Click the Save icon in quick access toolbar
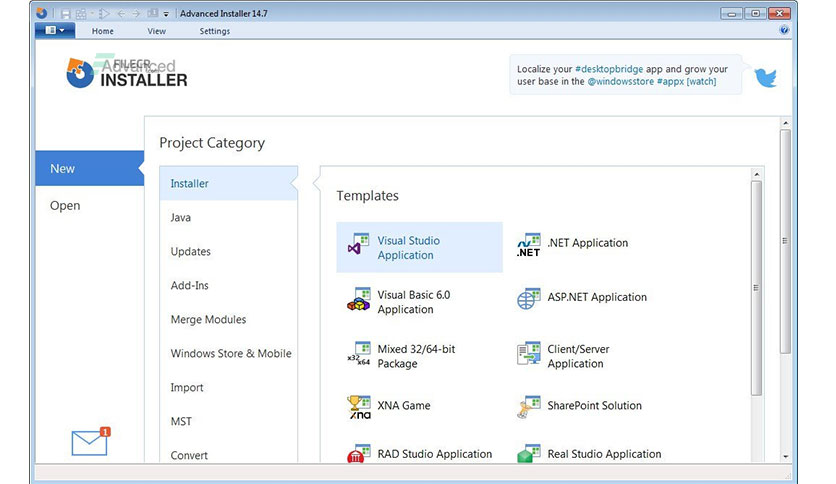836x484 pixels. point(65,14)
